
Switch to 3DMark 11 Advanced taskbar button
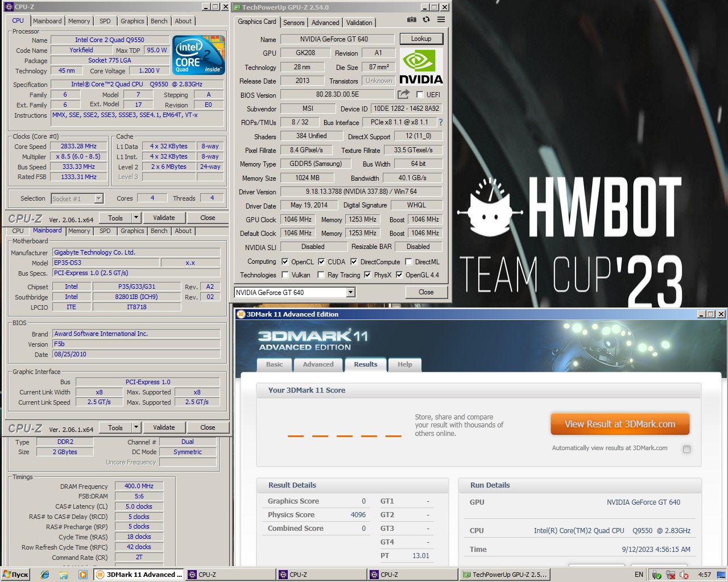pos(139,575)
